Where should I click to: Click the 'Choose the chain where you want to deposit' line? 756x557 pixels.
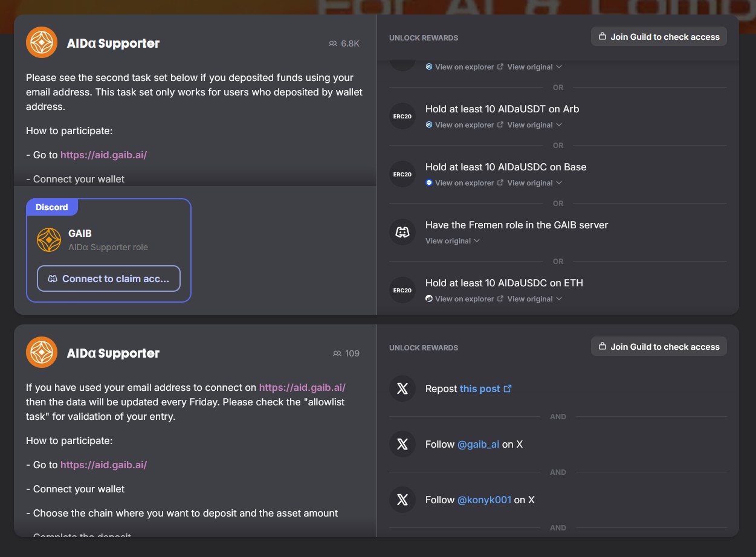click(182, 513)
